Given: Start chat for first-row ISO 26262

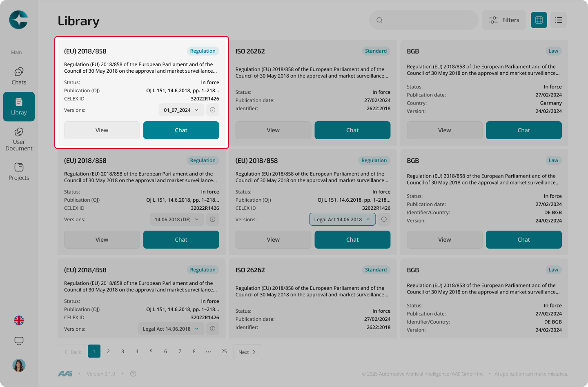Looking at the screenshot, I should 352,130.
